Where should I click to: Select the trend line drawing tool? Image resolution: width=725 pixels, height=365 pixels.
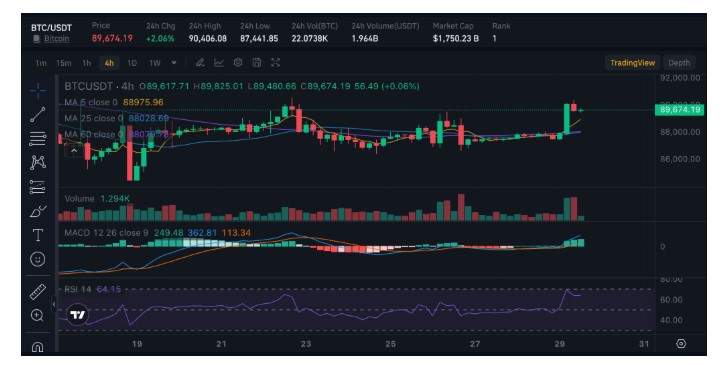(38, 115)
